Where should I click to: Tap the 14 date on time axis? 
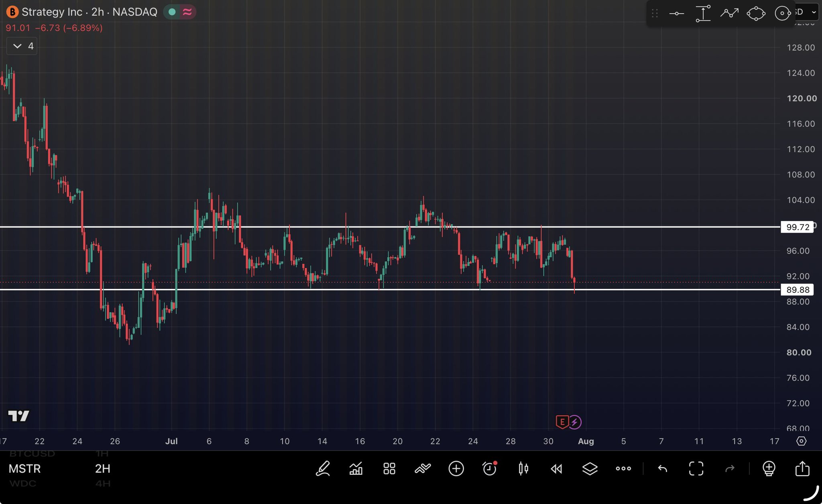tap(322, 441)
